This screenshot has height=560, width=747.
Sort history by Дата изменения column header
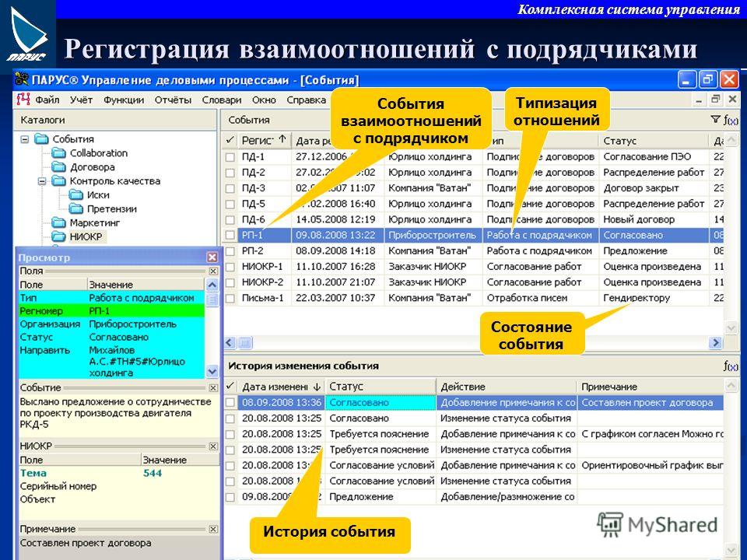281,387
